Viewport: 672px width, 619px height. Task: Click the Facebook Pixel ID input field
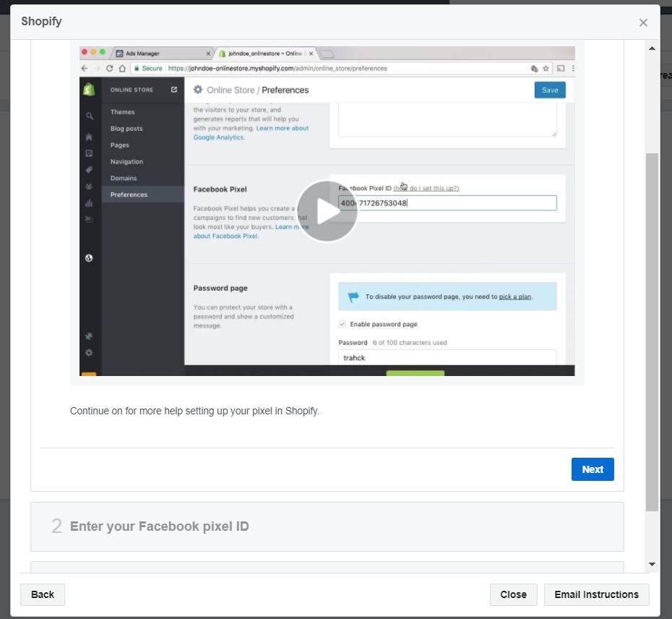point(447,203)
